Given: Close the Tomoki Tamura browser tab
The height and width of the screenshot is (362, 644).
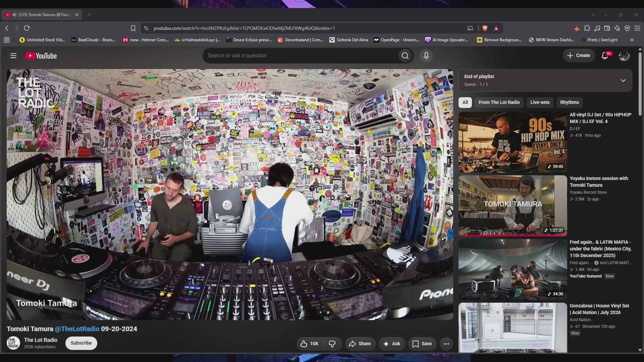Looking at the screenshot, I should pos(77,15).
